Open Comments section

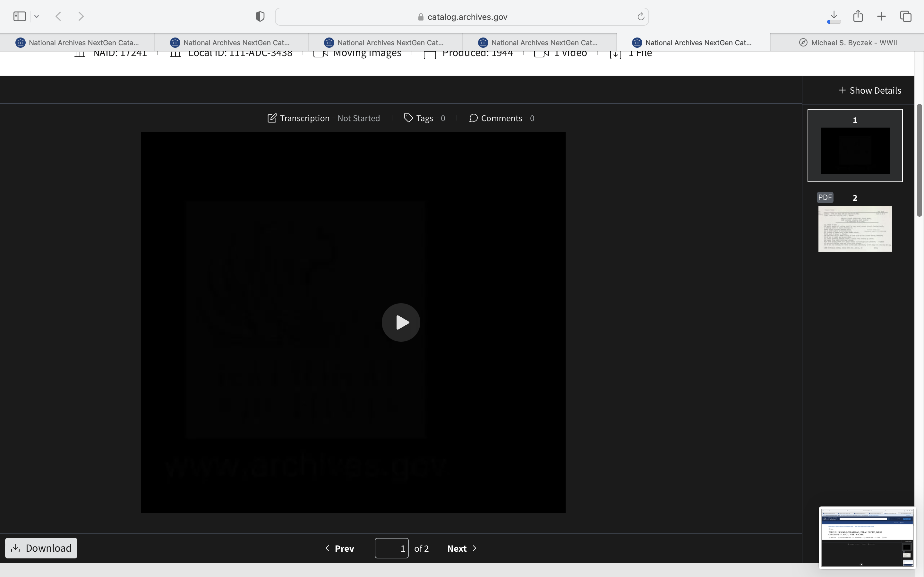tap(501, 118)
